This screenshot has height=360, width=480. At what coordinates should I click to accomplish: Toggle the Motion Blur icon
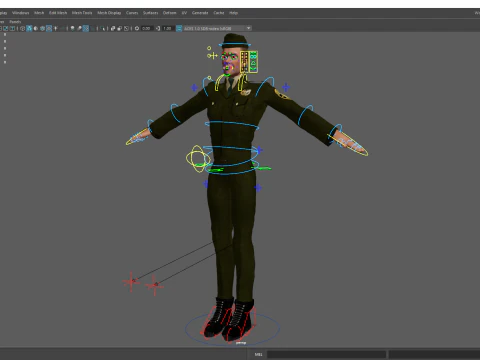(79, 28)
